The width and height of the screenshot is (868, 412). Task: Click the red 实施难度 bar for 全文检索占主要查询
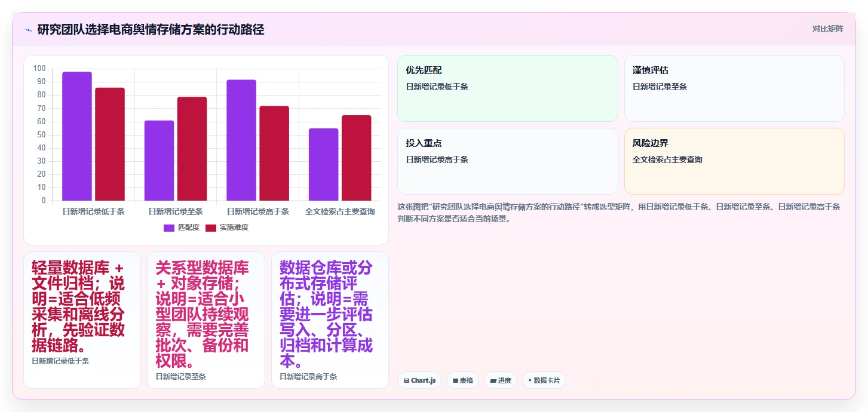356,158
